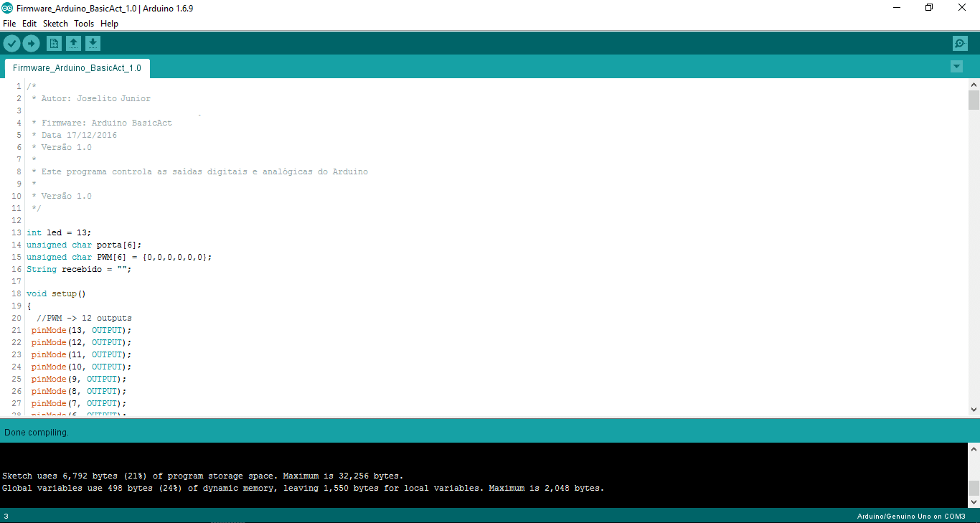
Task: Click the Verify sketch checkmark icon
Action: (11, 44)
